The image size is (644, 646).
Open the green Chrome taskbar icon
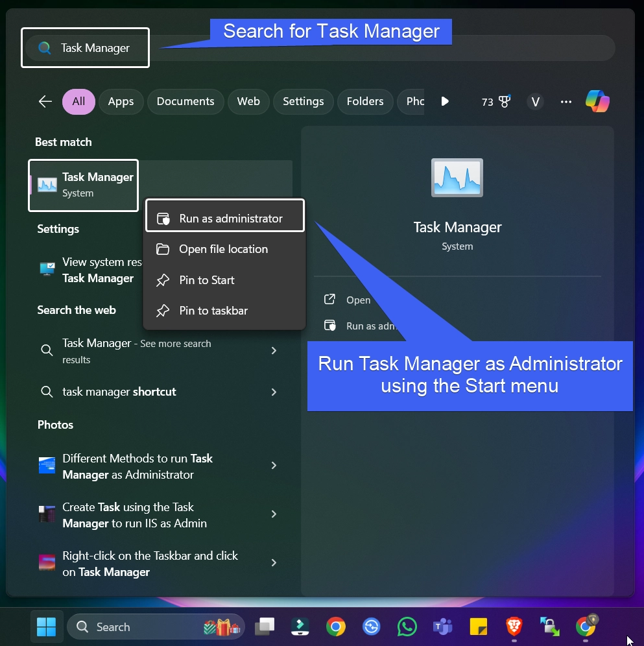[x=336, y=627]
